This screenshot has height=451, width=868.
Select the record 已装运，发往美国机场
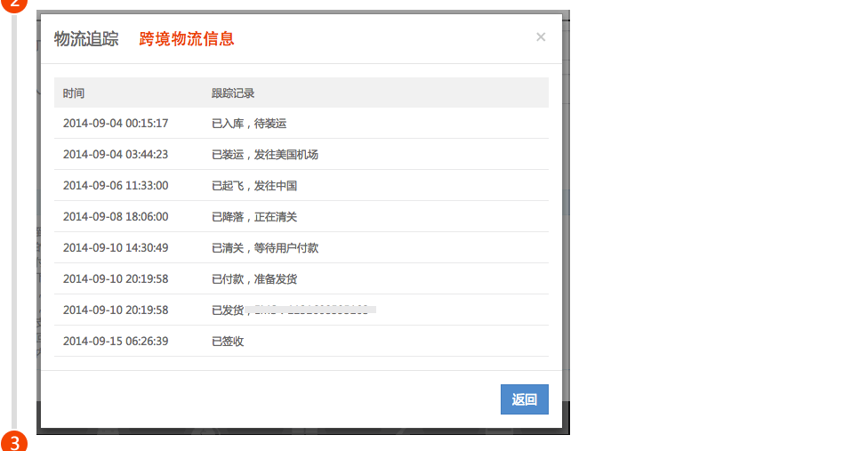265,155
